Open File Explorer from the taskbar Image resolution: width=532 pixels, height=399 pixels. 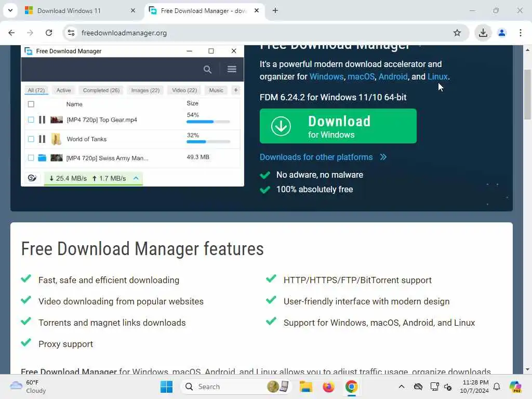coord(305,387)
